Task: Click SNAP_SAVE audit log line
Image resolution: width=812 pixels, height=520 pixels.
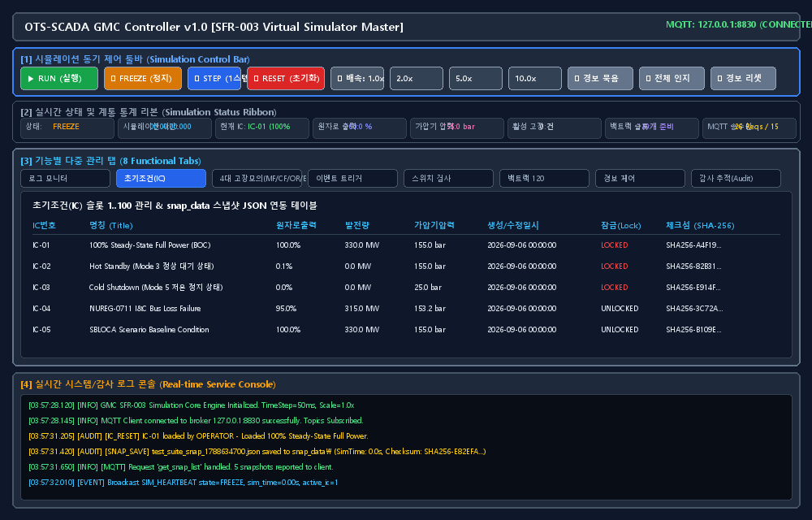Action: 257,452
